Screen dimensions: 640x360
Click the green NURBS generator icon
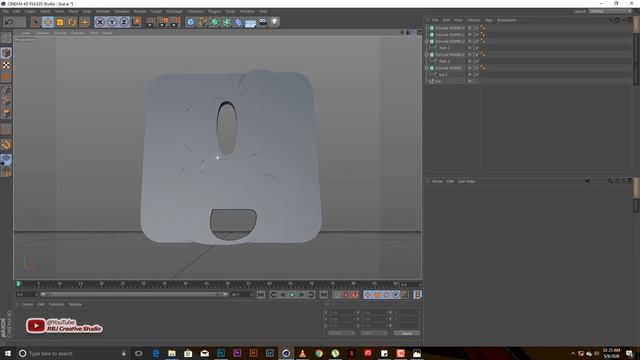pos(215,22)
